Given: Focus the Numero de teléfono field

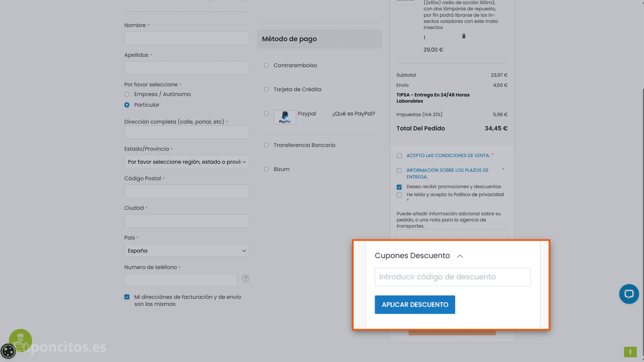Looking at the screenshot, I should coord(181,280).
